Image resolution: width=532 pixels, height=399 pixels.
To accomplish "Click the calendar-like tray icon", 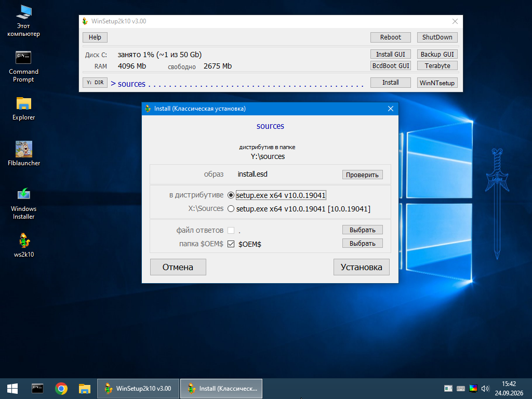I will [x=448, y=389].
